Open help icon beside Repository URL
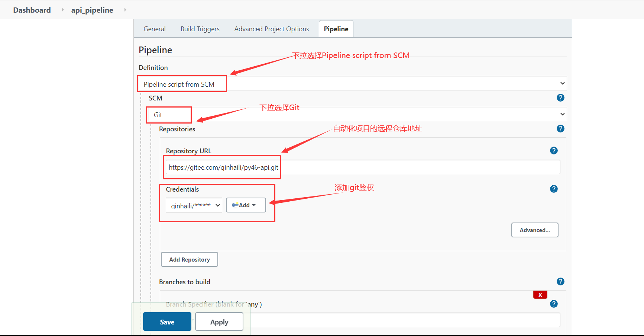The width and height of the screenshot is (644, 336). point(554,151)
